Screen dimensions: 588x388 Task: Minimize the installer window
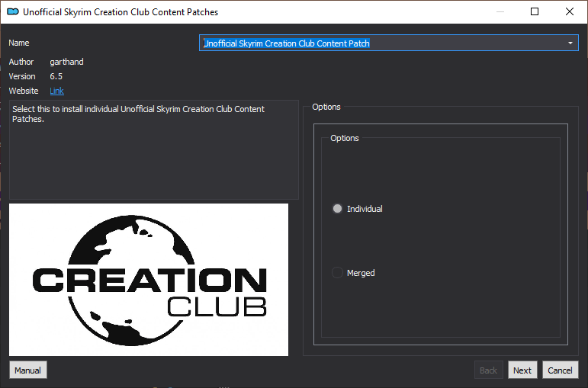tap(500, 11)
